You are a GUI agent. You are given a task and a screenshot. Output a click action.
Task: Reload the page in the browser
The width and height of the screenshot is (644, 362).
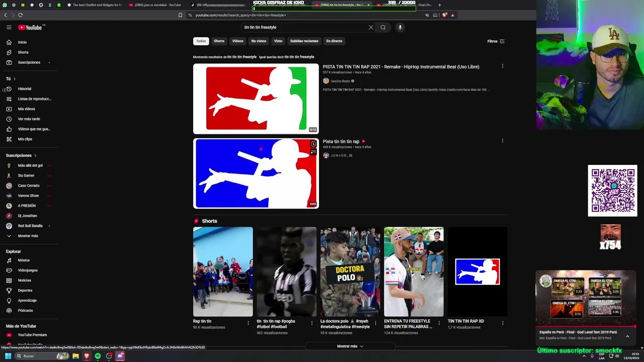click(x=20, y=15)
